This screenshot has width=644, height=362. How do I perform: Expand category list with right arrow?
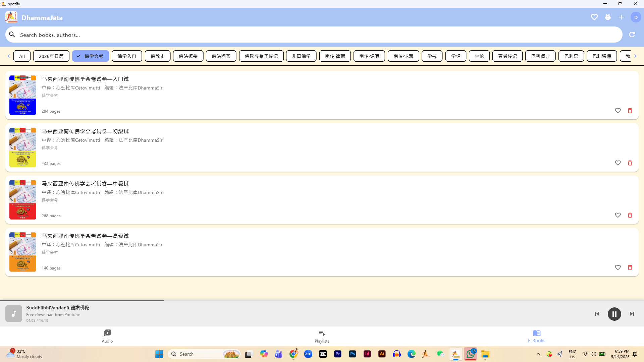click(x=635, y=56)
